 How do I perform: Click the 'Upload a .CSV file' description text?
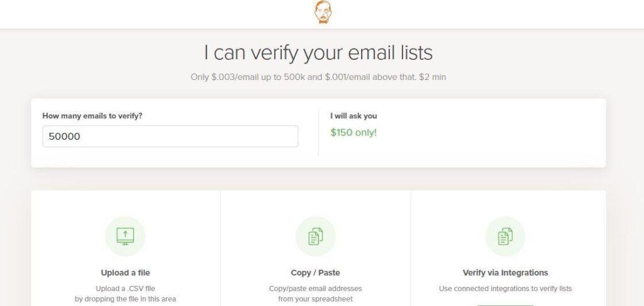coord(125,288)
